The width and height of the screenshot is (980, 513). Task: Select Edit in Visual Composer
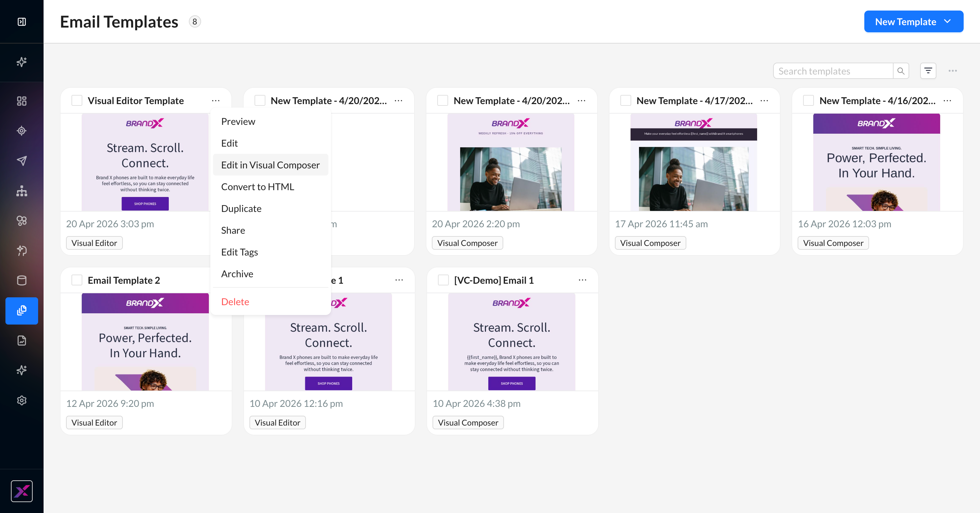(x=271, y=165)
